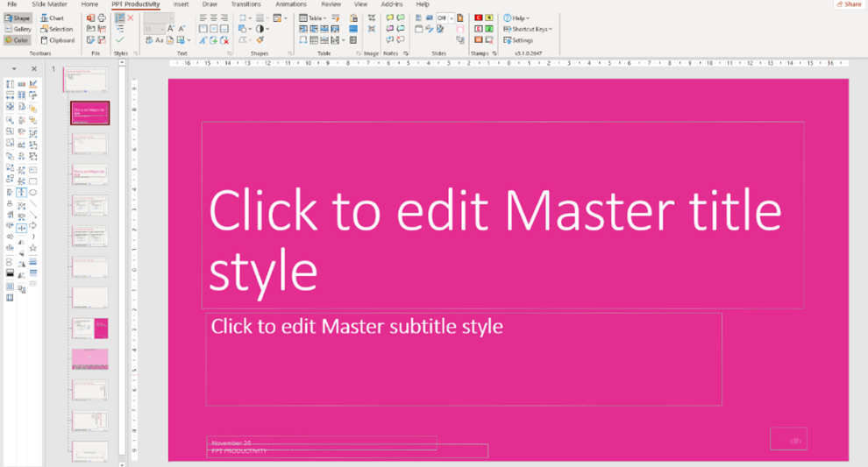Viewport: 868px width, 467px height.
Task: Click the green checkmark in Styles group
Action: pos(119,39)
